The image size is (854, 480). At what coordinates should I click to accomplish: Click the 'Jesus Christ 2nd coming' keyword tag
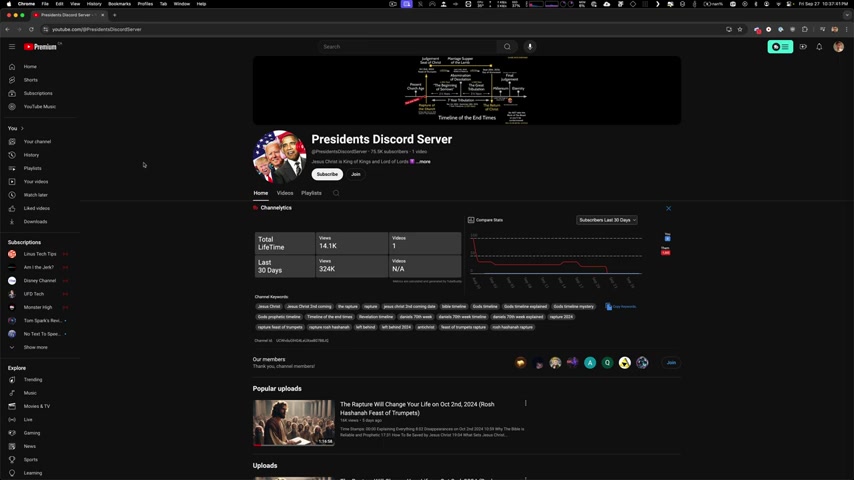point(309,307)
